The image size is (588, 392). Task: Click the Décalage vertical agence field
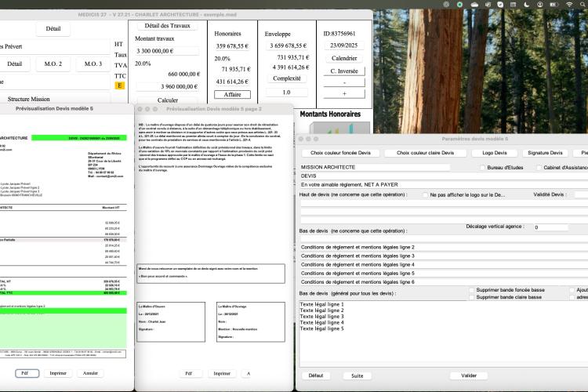(x=550, y=227)
